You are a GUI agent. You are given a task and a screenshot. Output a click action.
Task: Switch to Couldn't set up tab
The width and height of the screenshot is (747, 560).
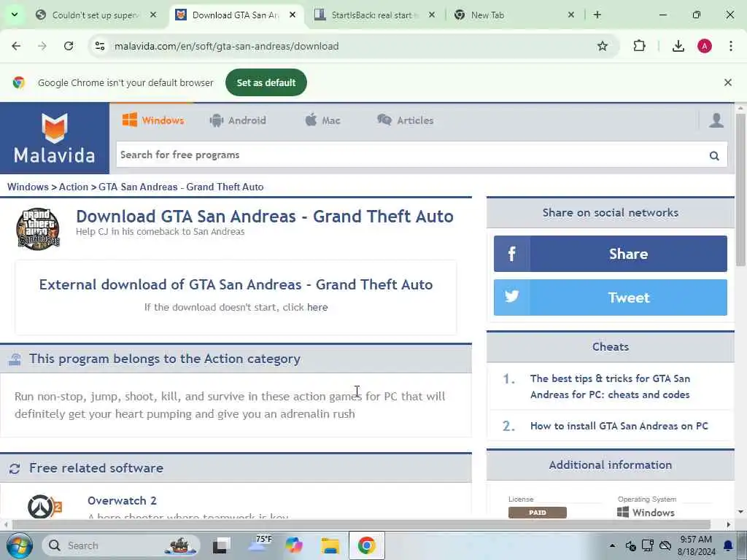[x=96, y=15]
